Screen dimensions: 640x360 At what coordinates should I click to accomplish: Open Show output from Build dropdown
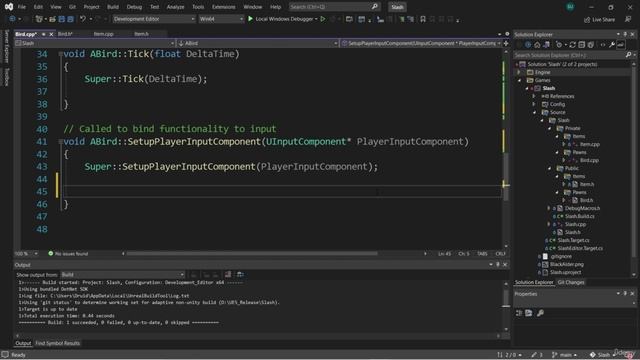(x=122, y=275)
